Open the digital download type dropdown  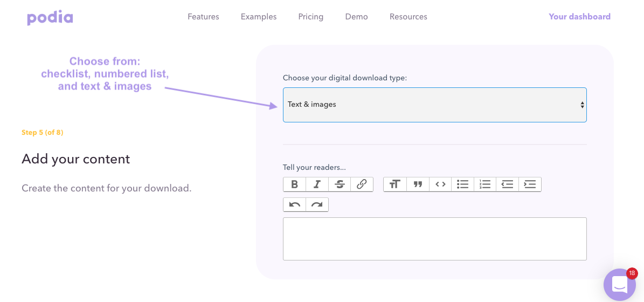coord(434,105)
